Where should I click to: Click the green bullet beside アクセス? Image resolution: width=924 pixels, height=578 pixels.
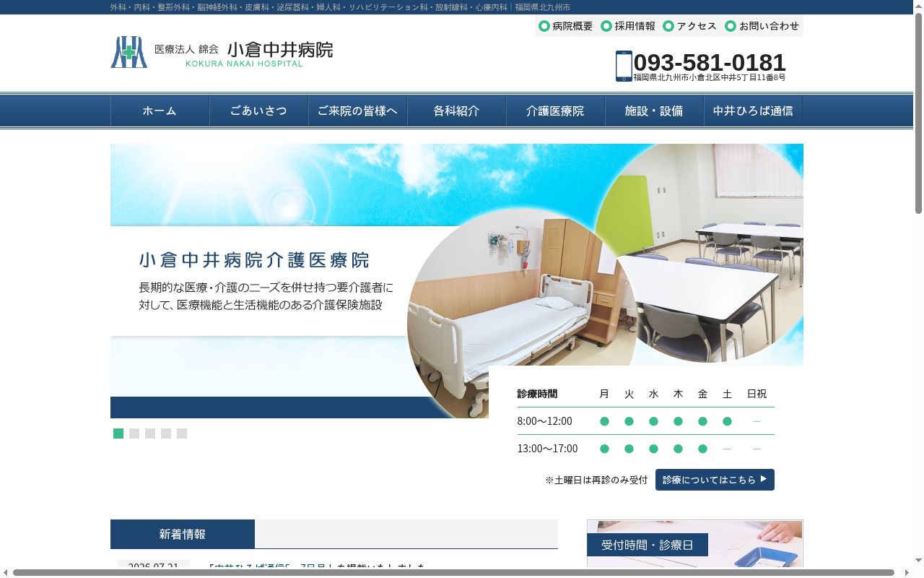(668, 26)
